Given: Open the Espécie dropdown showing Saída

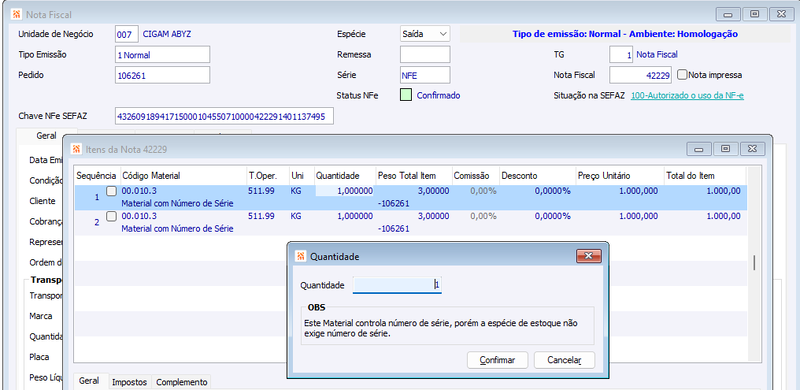Looking at the screenshot, I should (424, 34).
